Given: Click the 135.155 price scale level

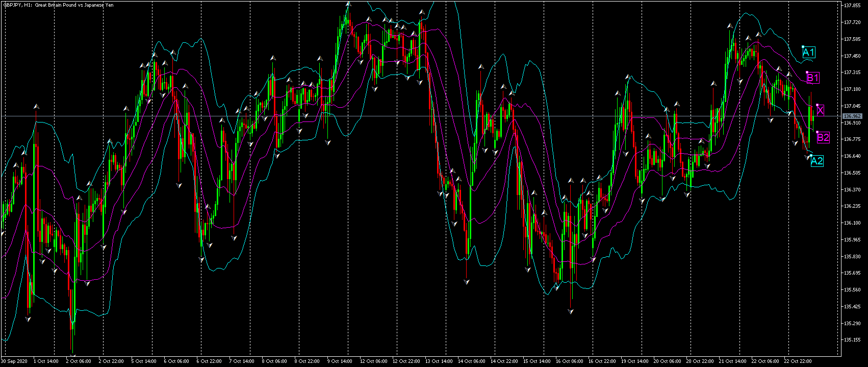Looking at the screenshot, I should pyautogui.click(x=853, y=340).
